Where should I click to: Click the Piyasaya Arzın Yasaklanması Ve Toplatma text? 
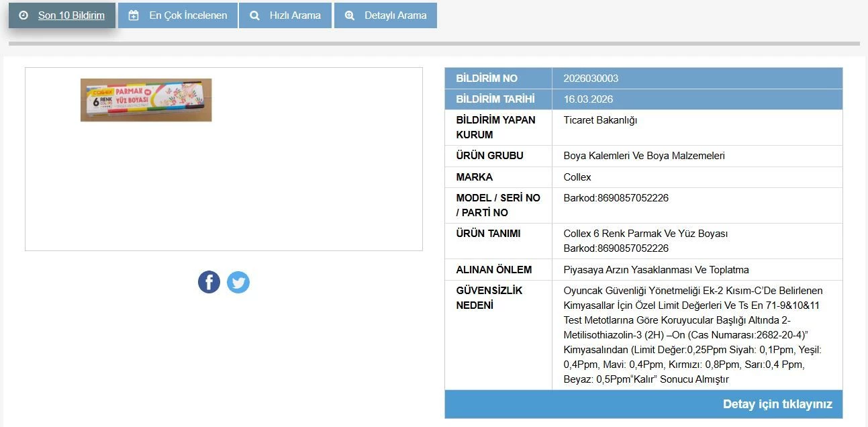[x=656, y=270]
